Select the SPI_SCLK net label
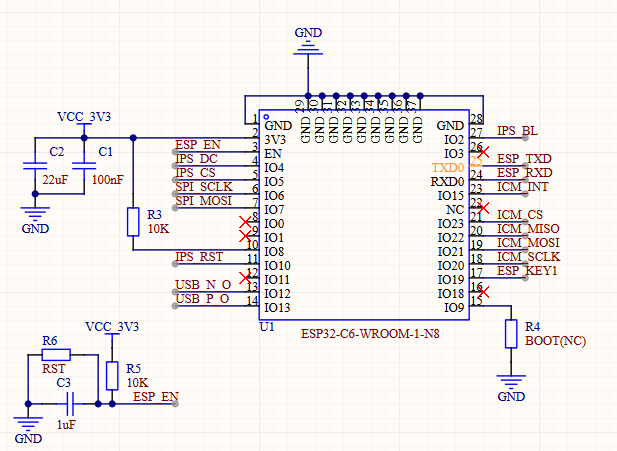The height and width of the screenshot is (451, 617). coord(204,187)
